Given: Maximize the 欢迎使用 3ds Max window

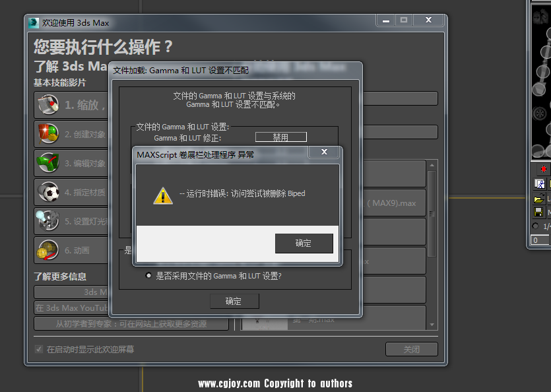Looking at the screenshot, I should 404,20.
